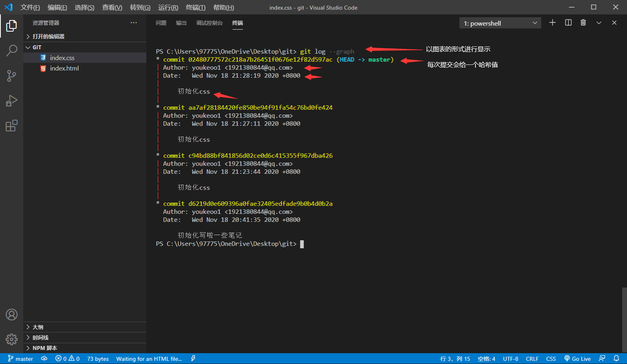Collapse panel size with chevron icon

pyautogui.click(x=599, y=23)
